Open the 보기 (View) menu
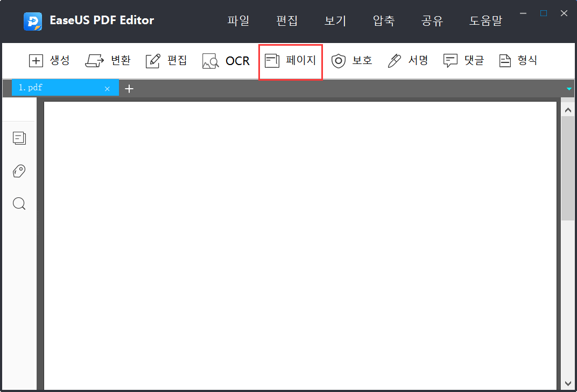The width and height of the screenshot is (577, 392). (335, 20)
